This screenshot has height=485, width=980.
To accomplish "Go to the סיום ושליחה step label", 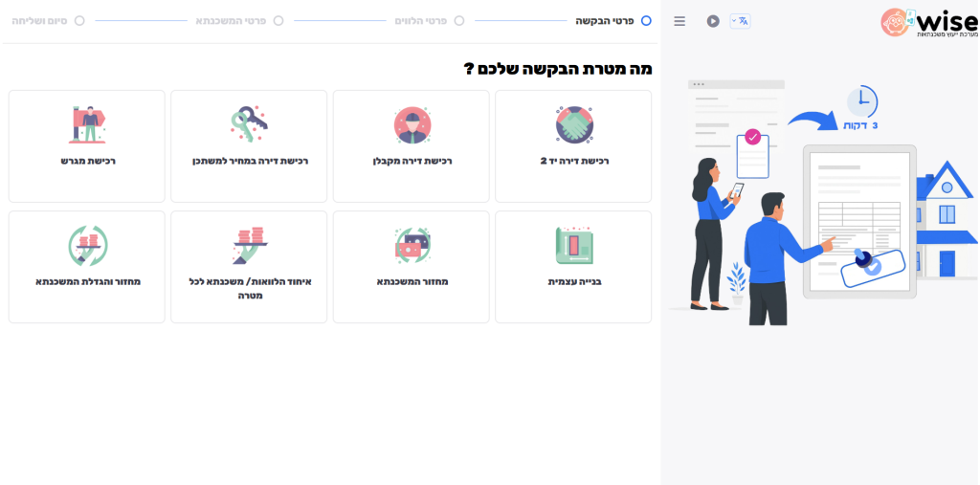I will coord(39,20).
